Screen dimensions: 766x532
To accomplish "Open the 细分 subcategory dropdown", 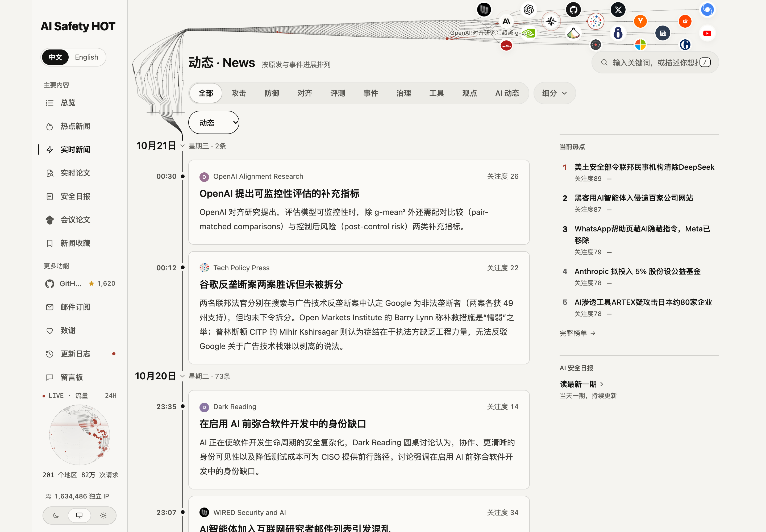I will (554, 93).
